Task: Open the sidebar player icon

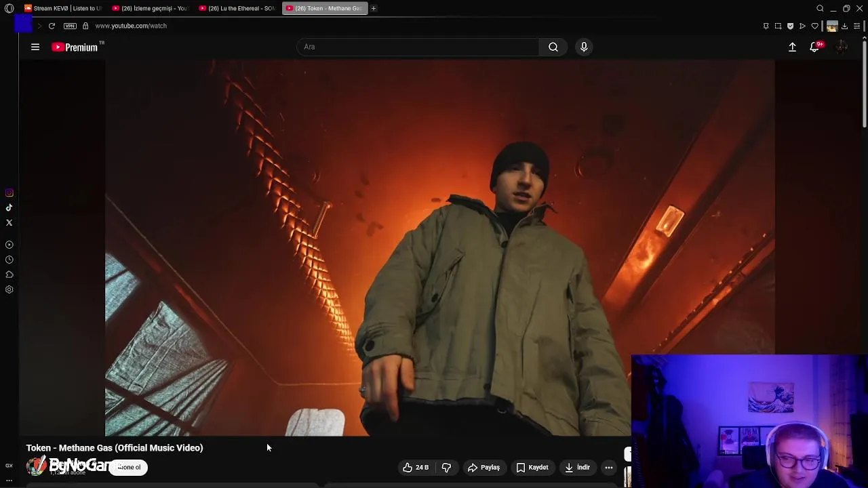Action: click(9, 245)
